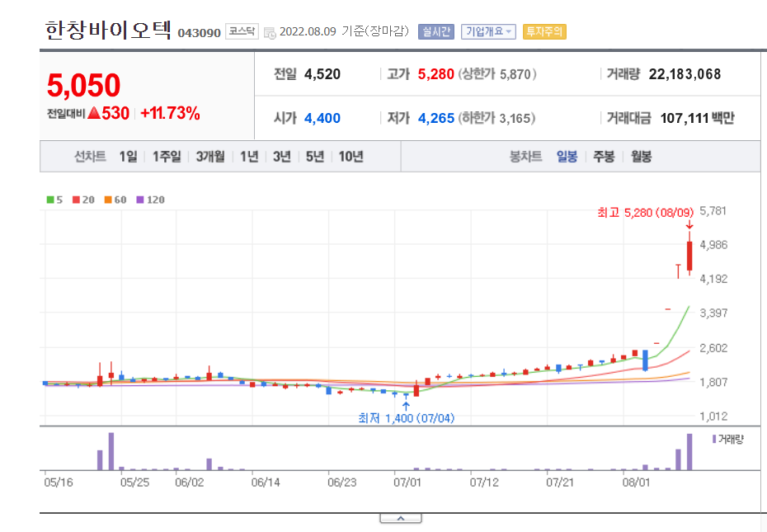Click the calendar clock icon beside the date

[270, 33]
